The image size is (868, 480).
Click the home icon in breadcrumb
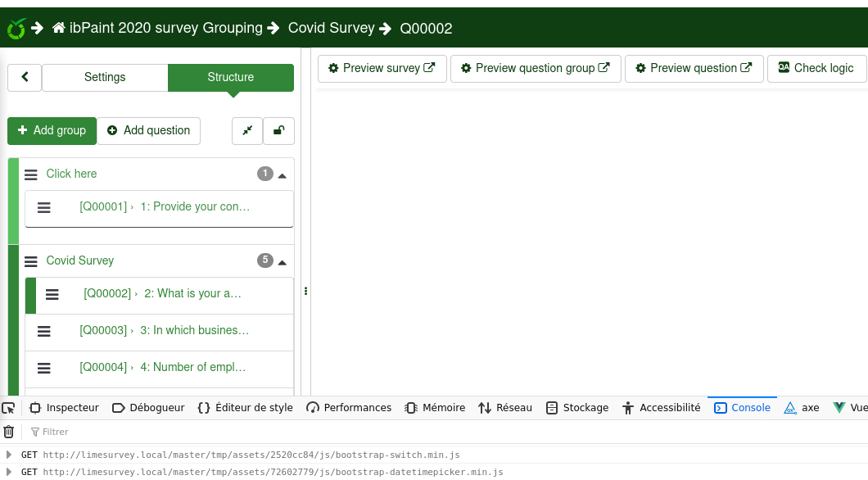point(58,29)
